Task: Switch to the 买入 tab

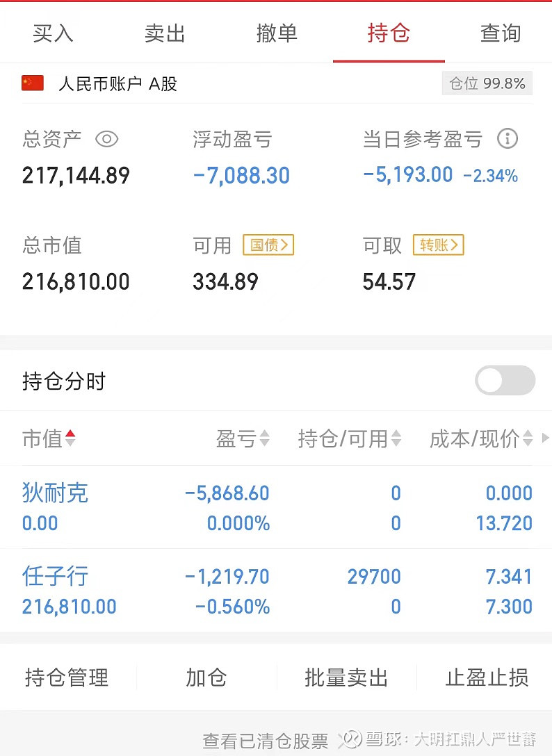Action: (x=53, y=33)
